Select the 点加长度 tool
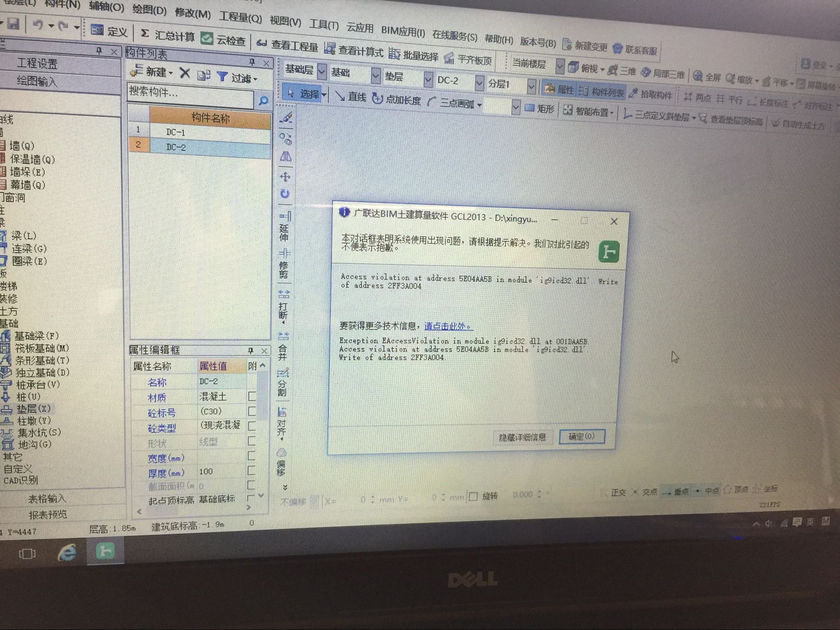This screenshot has width=840, height=630. click(396, 99)
